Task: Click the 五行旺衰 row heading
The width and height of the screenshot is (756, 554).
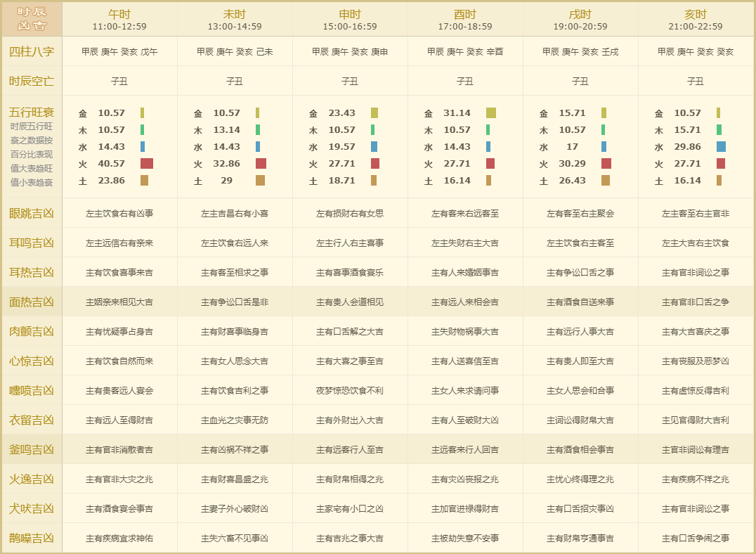Action: point(32,112)
